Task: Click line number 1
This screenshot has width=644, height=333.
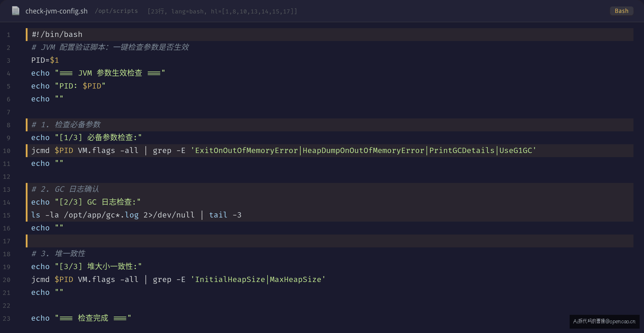Action: (8, 35)
